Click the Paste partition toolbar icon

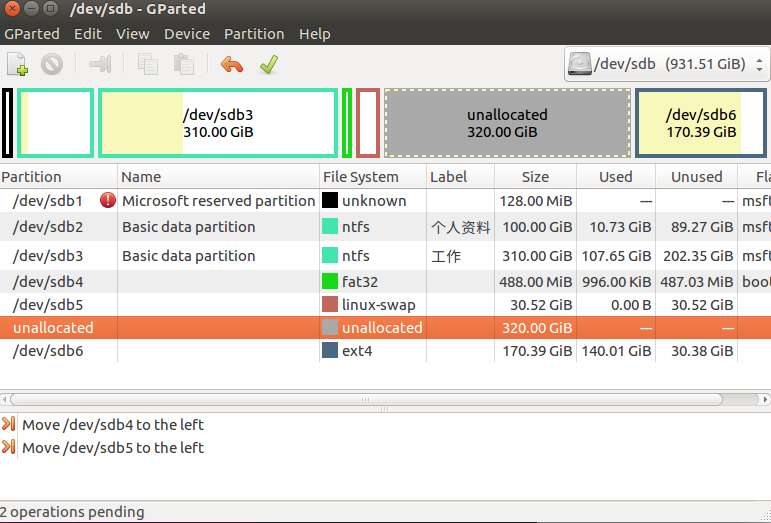(183, 64)
